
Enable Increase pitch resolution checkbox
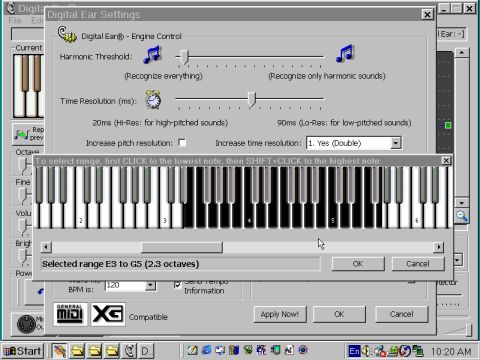[182, 143]
